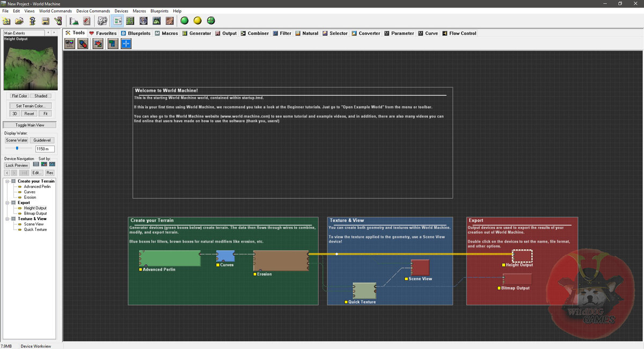Click the green Build button
Image resolution: width=644 pixels, height=349 pixels.
point(185,21)
